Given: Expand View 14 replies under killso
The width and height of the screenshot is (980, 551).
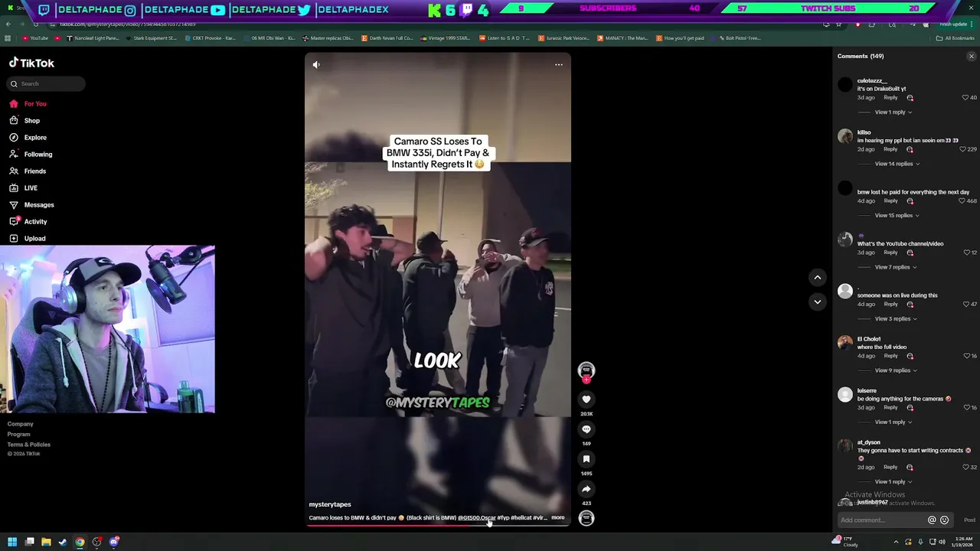Looking at the screenshot, I should point(897,164).
